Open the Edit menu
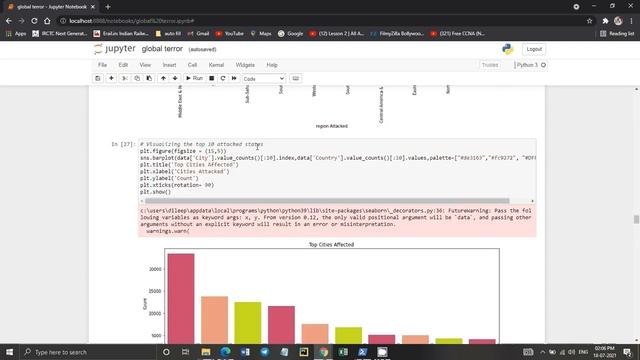Viewport: 640px width, 360px height. click(x=123, y=65)
